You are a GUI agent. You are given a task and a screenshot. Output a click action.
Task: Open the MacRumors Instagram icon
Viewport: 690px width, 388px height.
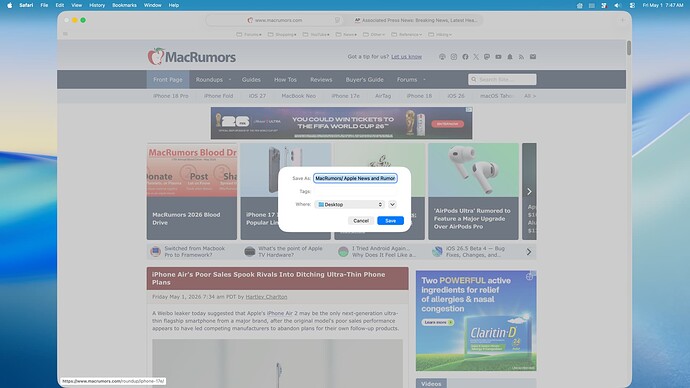point(454,57)
